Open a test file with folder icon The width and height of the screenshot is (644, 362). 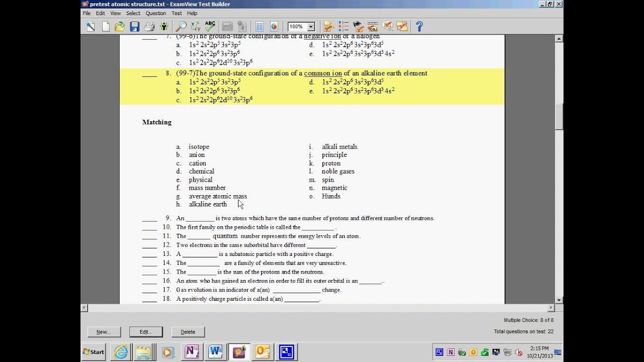[120, 27]
